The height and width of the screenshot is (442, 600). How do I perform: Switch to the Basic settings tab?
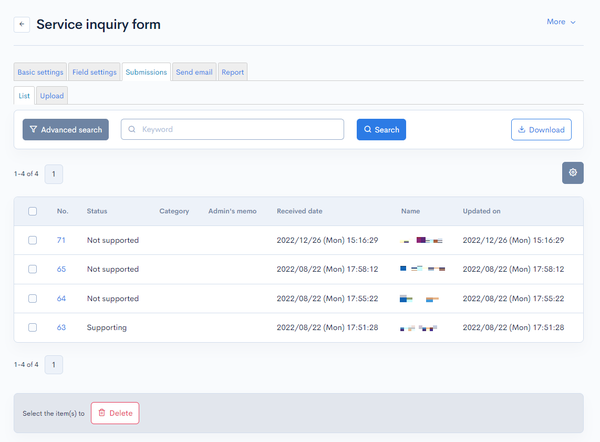[x=40, y=72]
